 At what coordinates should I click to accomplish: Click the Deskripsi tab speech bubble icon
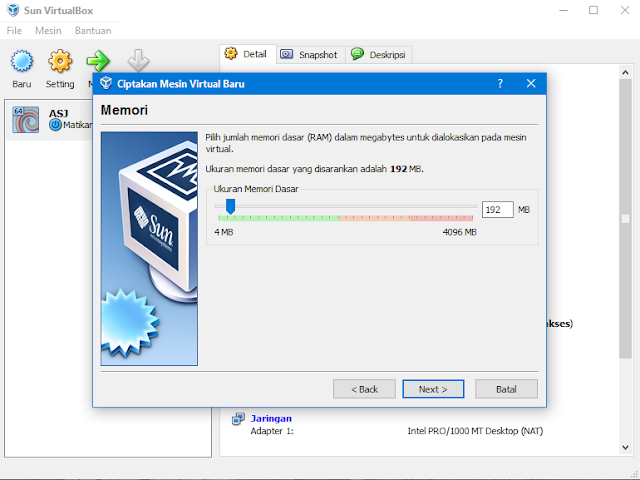coord(357,53)
